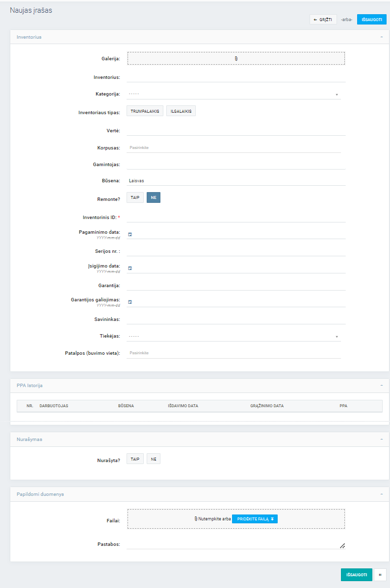The width and height of the screenshot is (390, 588).
Task: Open calendar picker for Pagaminimo data
Action: coord(130,234)
